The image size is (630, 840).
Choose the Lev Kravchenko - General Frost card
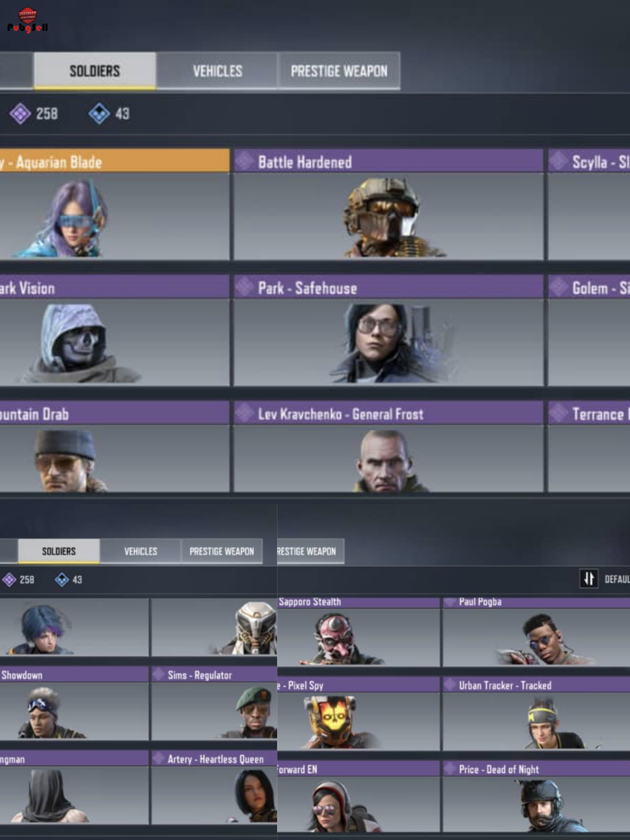pos(388,447)
